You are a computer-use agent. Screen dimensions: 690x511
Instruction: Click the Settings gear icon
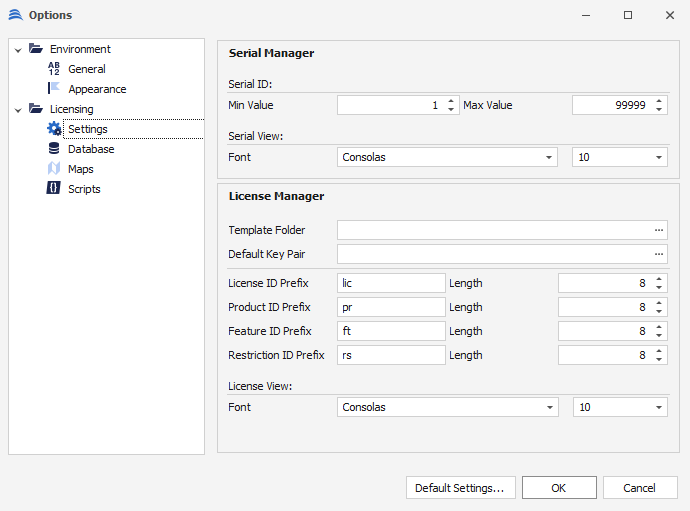tap(54, 129)
